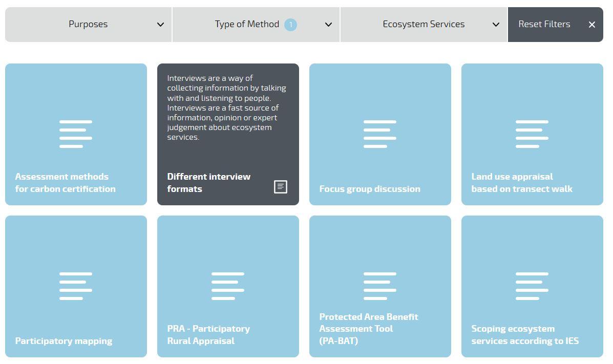Click the text-lines icon on PA-BAT card
Screen dimensions: 613x364
tap(380, 286)
